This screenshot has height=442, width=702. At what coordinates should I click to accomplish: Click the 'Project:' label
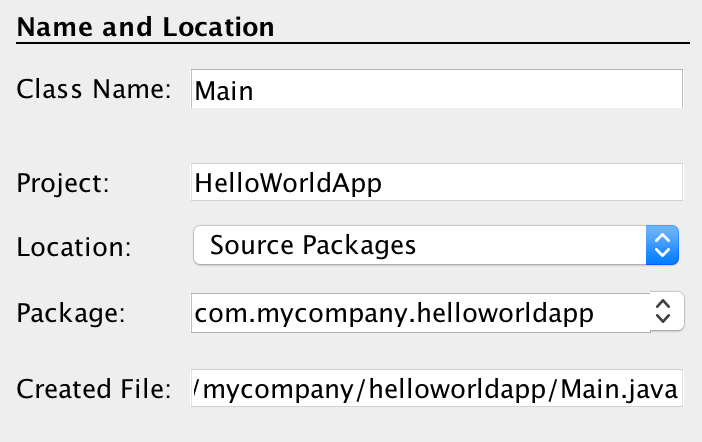point(63,183)
